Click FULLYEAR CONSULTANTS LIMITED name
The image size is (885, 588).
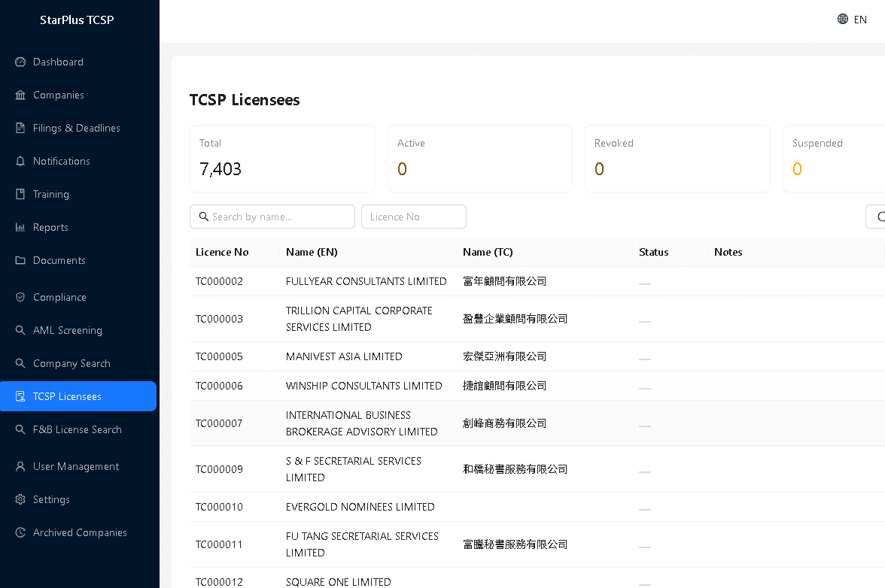click(366, 281)
